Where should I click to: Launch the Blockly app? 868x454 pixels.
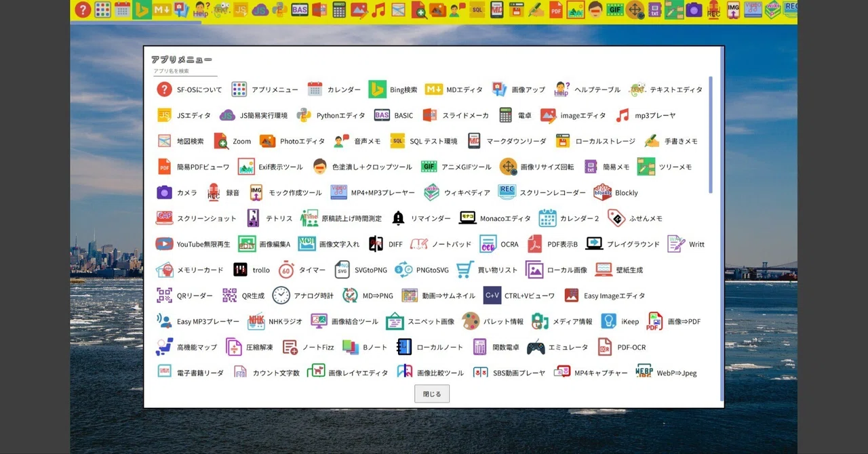[616, 192]
